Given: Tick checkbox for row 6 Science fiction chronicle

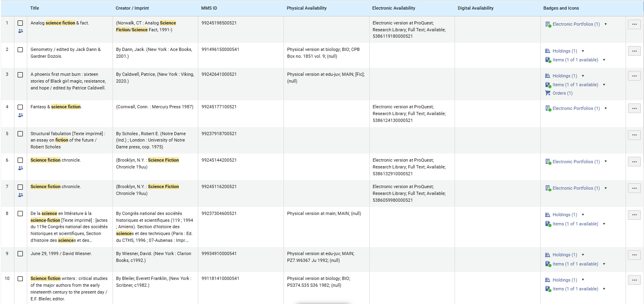Looking at the screenshot, I should click(x=20, y=160).
